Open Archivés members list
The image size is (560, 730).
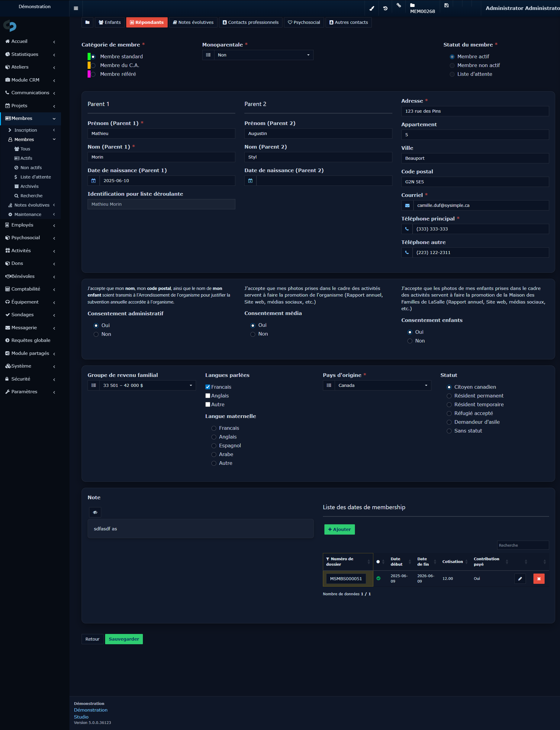tap(26, 186)
